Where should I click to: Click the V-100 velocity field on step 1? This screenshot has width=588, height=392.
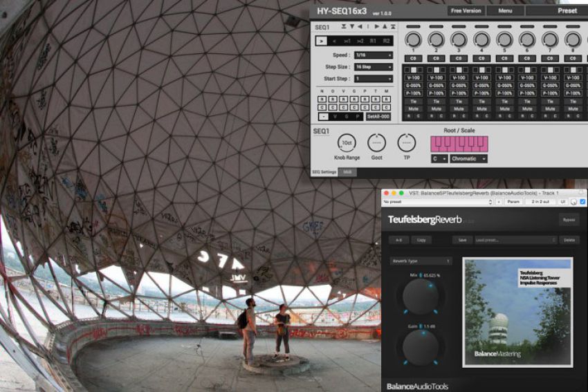click(x=413, y=77)
